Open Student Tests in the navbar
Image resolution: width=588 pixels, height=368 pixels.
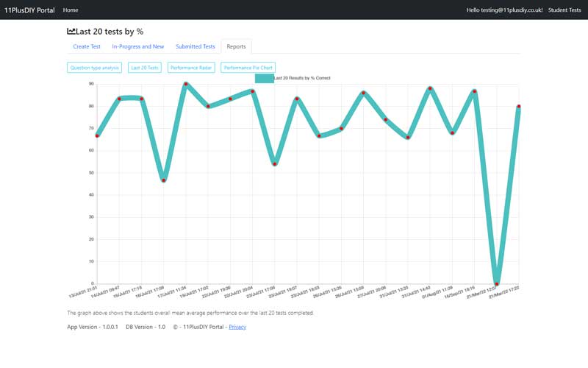[565, 10]
